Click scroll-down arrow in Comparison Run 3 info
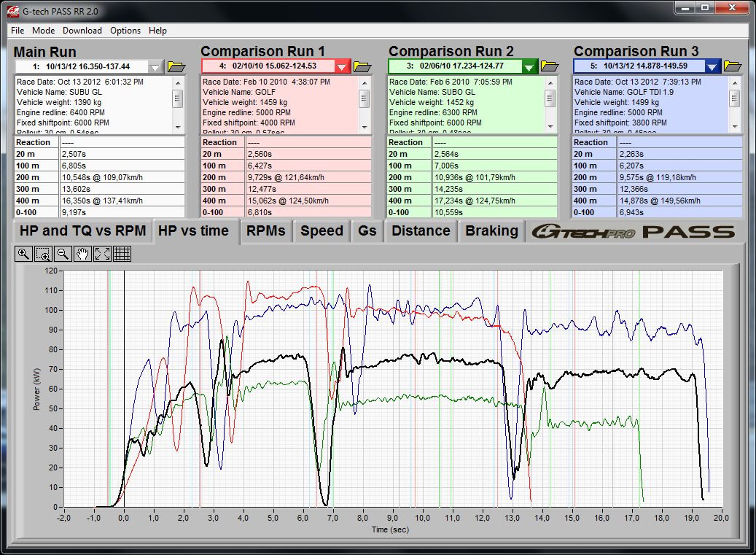Viewport: 756px width, 555px height. click(x=734, y=127)
